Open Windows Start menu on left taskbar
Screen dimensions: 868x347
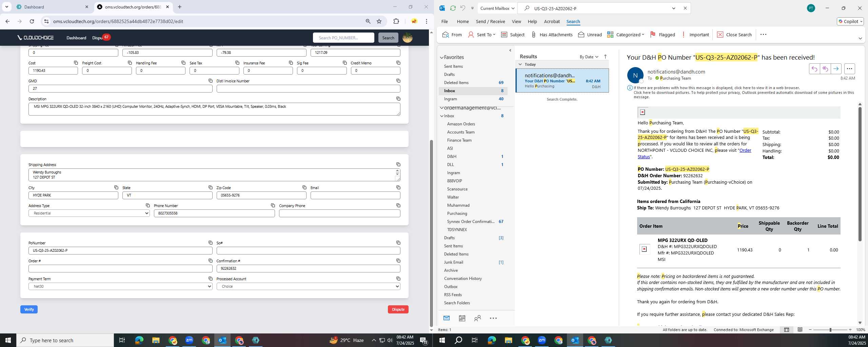tap(8, 340)
